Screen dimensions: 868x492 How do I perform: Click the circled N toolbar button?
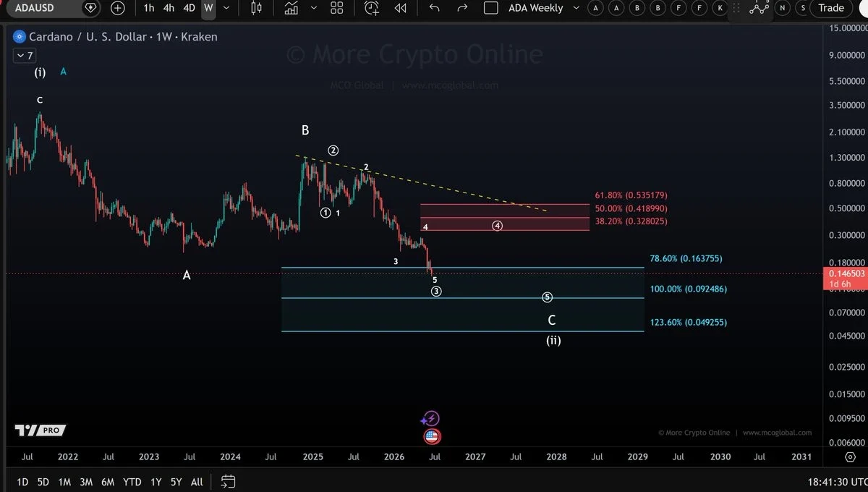[782, 8]
